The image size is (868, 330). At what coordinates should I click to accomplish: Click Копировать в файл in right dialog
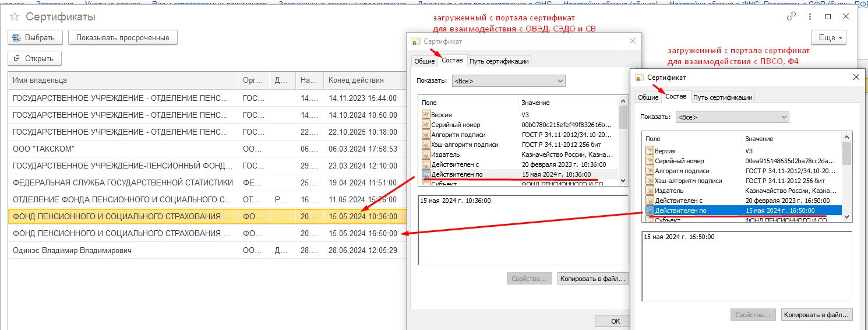coord(816,315)
